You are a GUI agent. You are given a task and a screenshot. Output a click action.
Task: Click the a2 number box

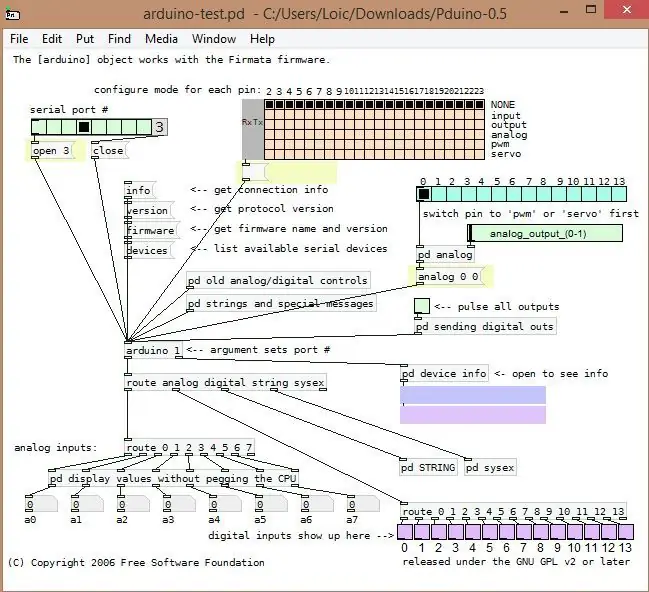133,504
